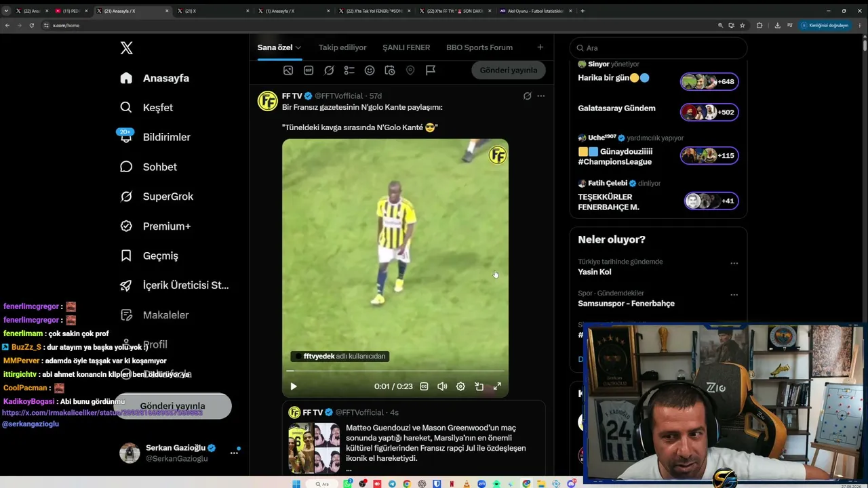Add a GIF with the GIF icon
The image size is (868, 488).
(309, 70)
